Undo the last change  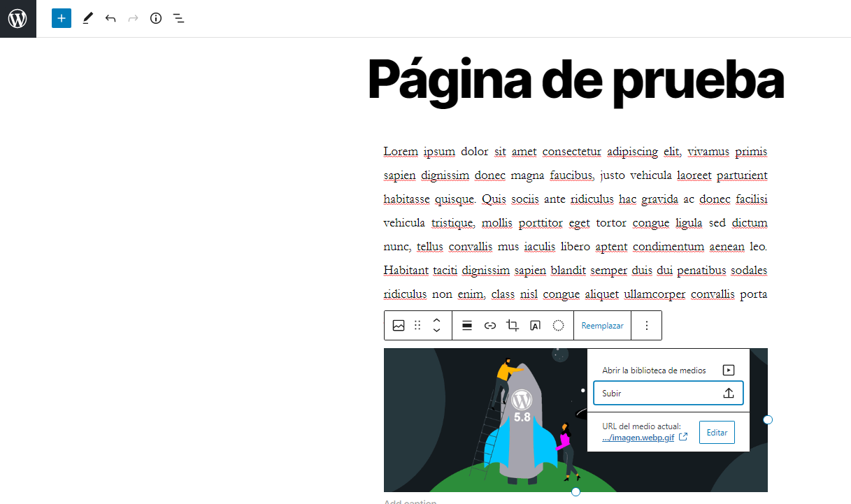pyautogui.click(x=110, y=18)
